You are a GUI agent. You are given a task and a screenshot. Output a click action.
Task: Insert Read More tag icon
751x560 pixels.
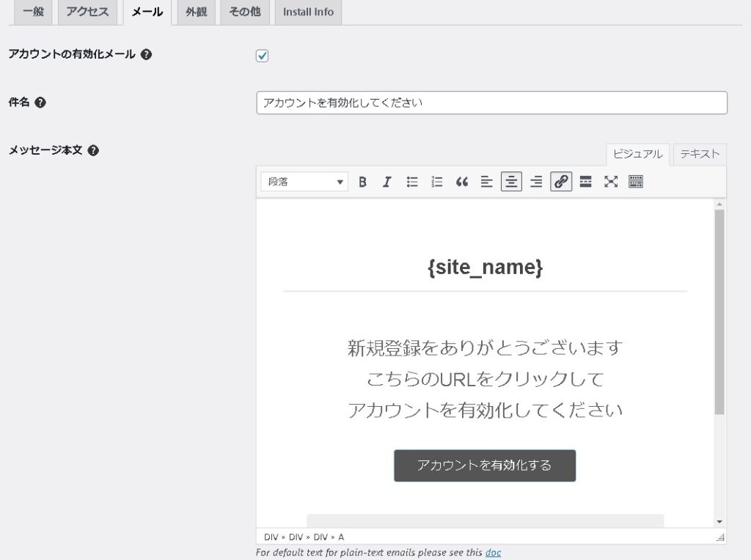[x=585, y=182]
